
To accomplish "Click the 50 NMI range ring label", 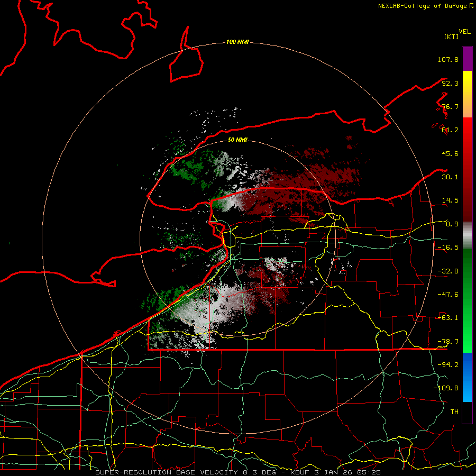I will pyautogui.click(x=237, y=140).
